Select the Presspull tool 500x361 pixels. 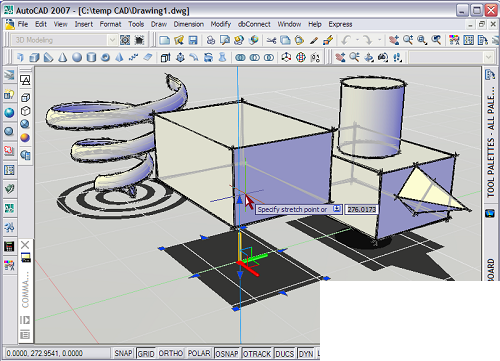(180, 57)
